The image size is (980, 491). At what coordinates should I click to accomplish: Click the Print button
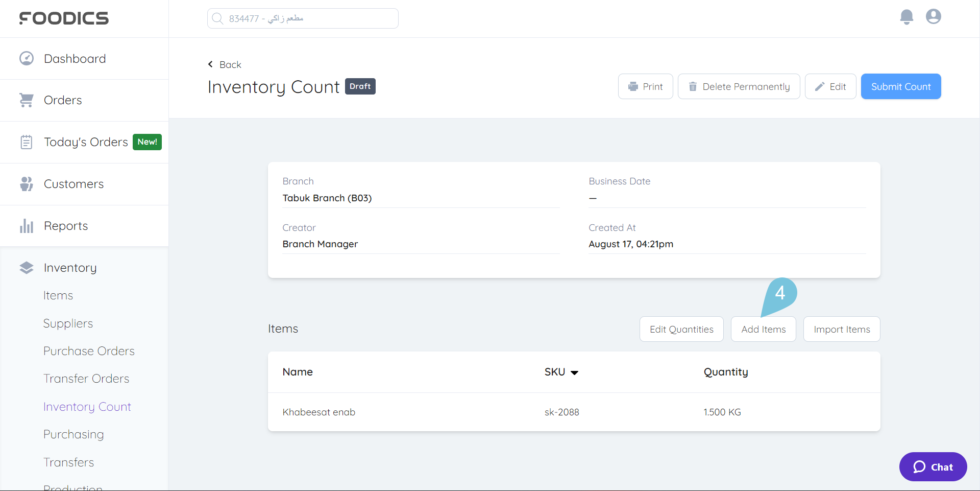click(646, 86)
